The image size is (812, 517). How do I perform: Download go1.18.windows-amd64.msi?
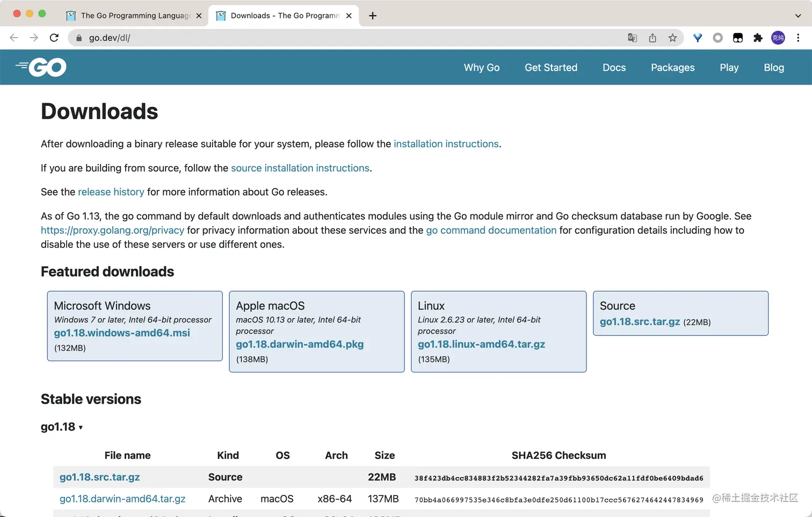click(x=122, y=333)
